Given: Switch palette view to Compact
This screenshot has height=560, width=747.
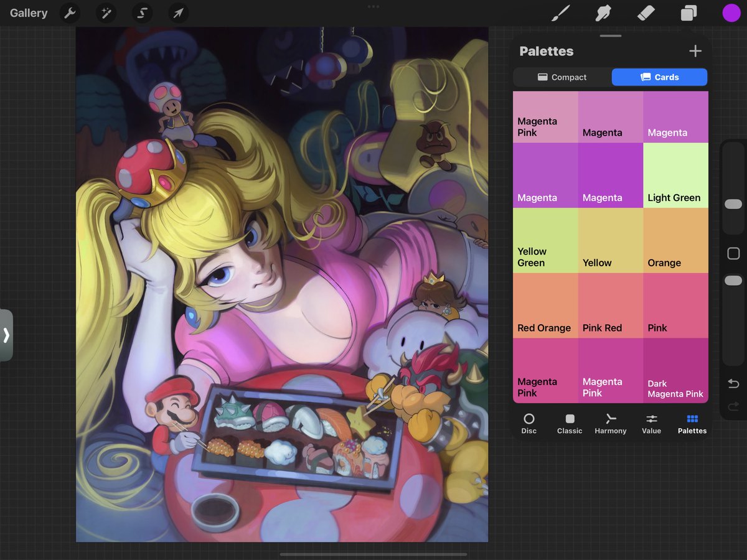Looking at the screenshot, I should pyautogui.click(x=562, y=77).
